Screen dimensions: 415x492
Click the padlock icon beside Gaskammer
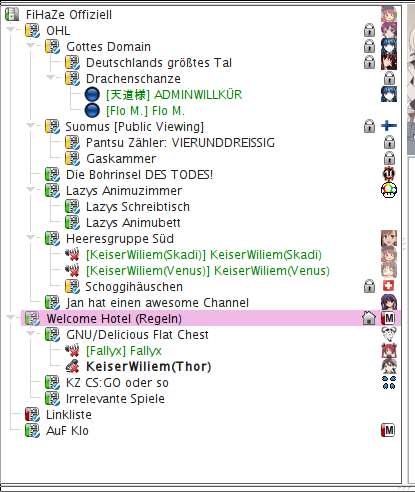pos(389,158)
